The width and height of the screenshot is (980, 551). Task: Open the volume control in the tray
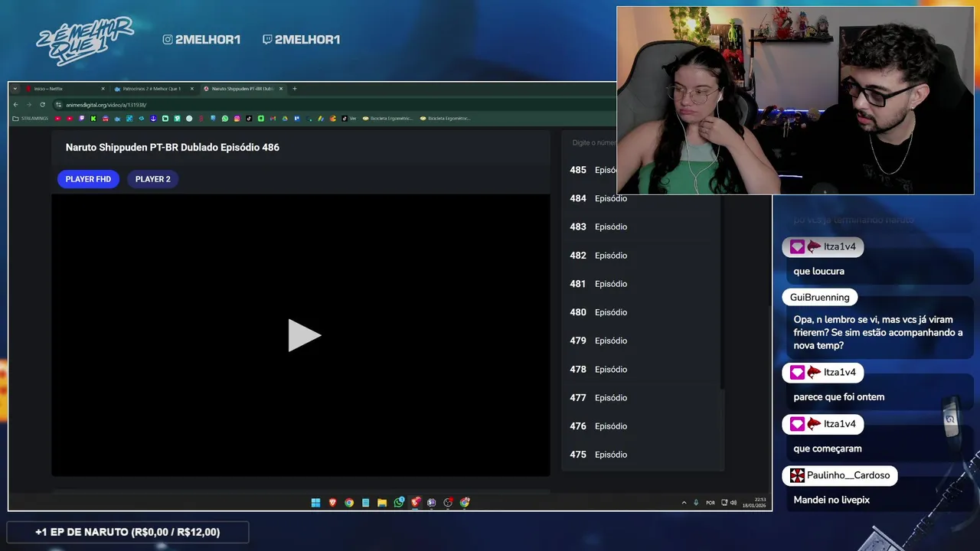coord(733,503)
